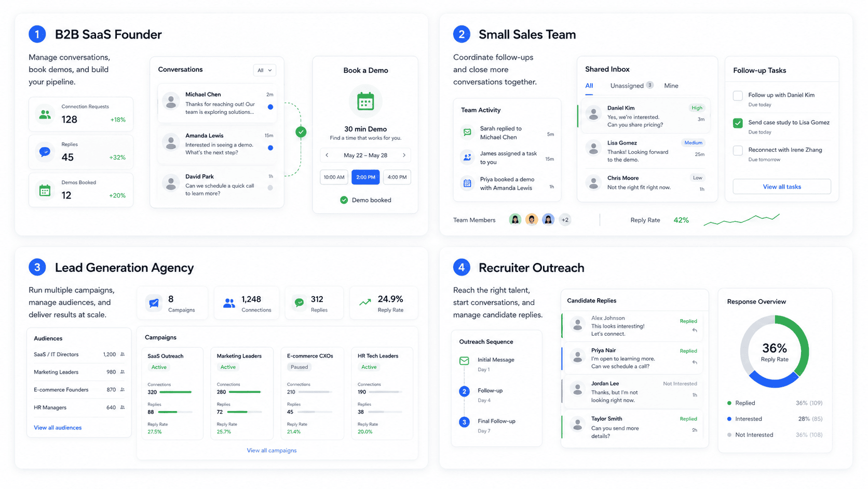Select the 10:00 AM time slot
Screen dimensions: 868x489
point(334,177)
